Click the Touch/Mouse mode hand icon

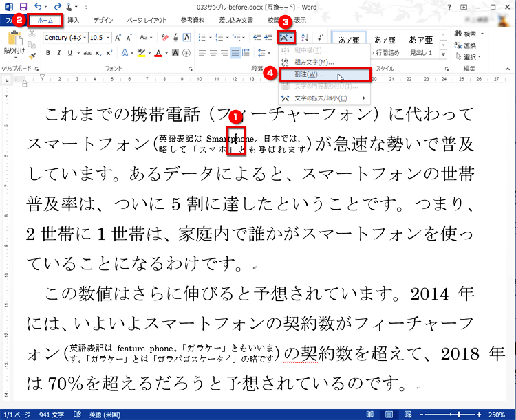tap(69, 7)
